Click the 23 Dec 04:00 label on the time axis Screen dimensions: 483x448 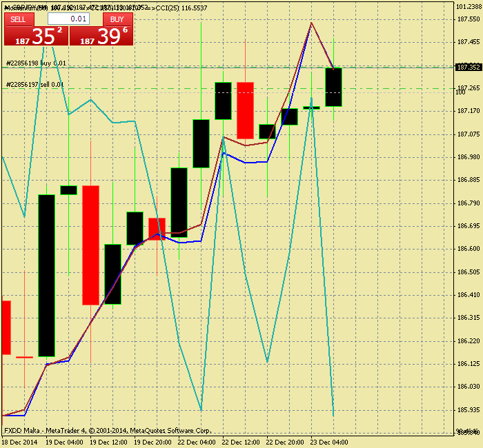[327, 442]
